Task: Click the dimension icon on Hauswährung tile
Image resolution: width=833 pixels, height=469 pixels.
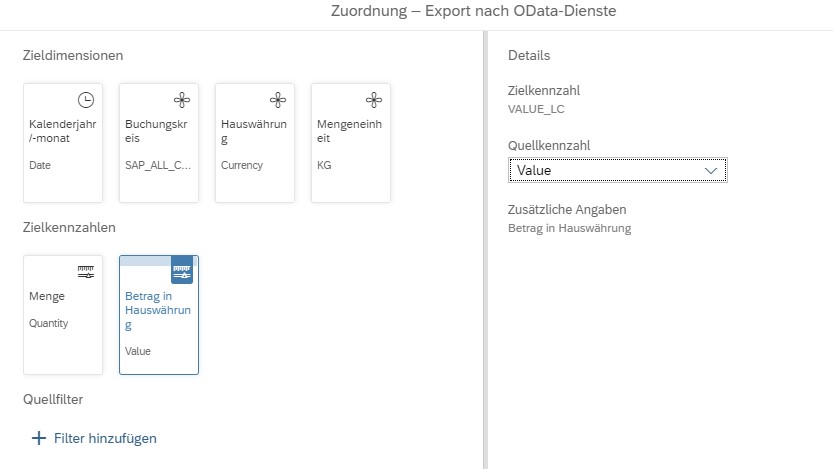Action: click(277, 100)
